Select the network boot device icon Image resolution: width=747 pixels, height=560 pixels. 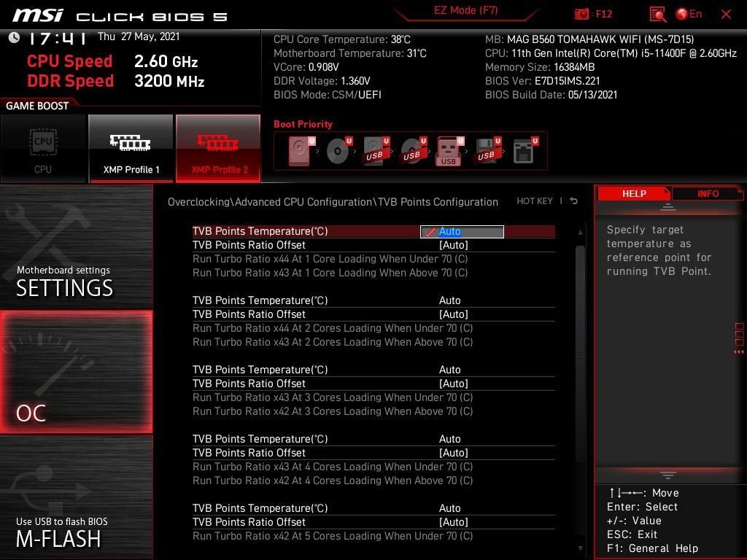(x=525, y=151)
